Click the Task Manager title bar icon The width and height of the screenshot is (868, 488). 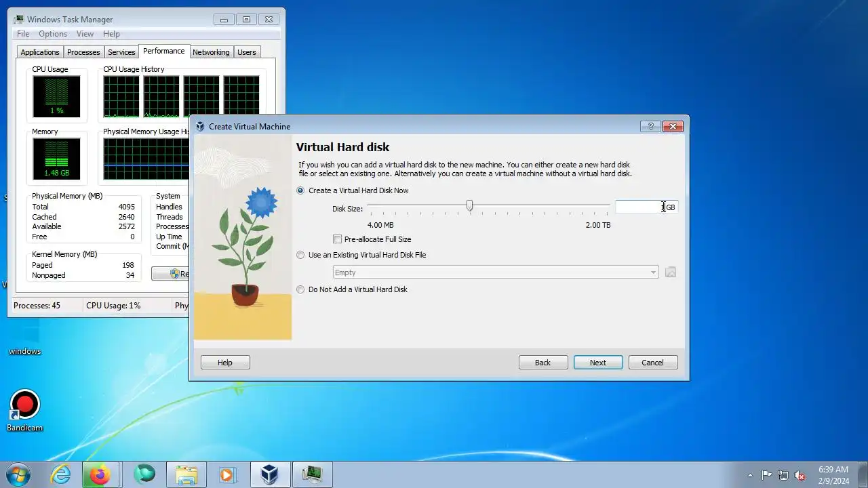point(19,19)
